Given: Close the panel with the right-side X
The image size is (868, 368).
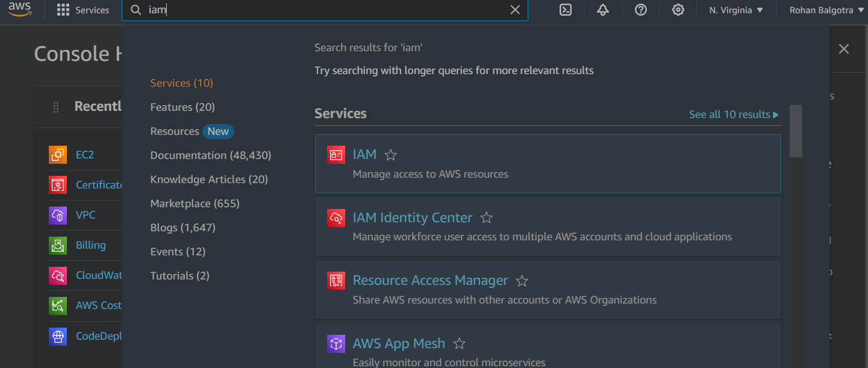Looking at the screenshot, I should [844, 49].
